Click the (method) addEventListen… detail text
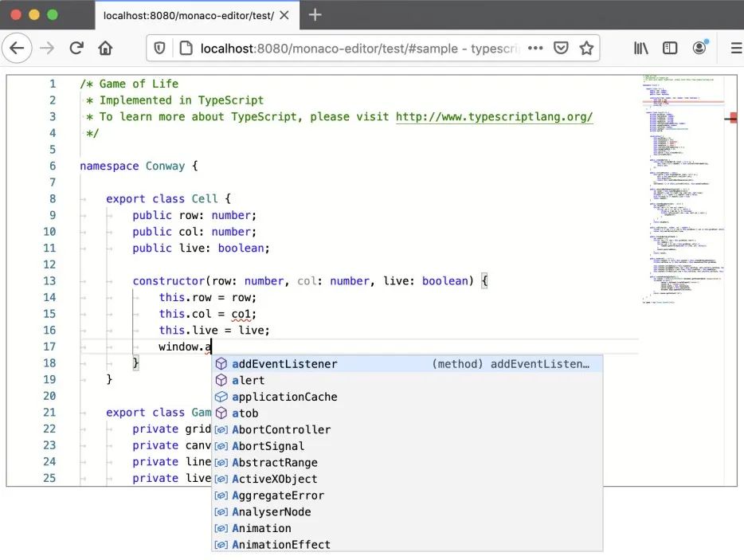This screenshot has height=560, width=744. [511, 364]
